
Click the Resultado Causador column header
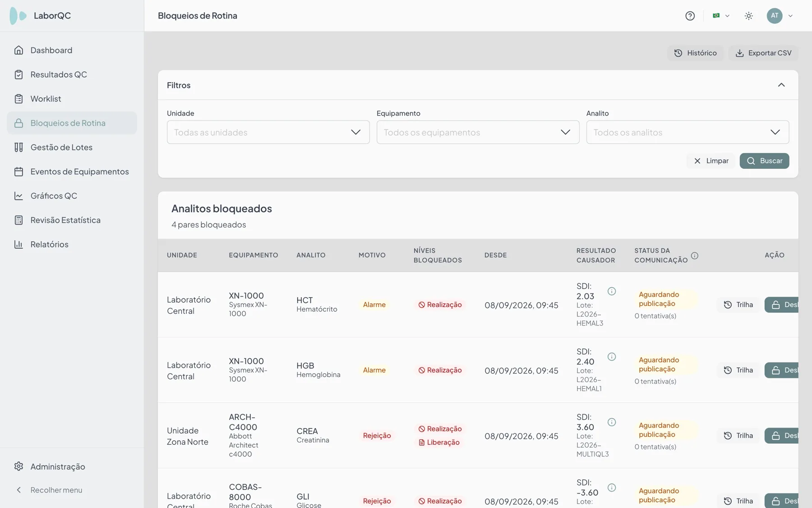point(596,256)
